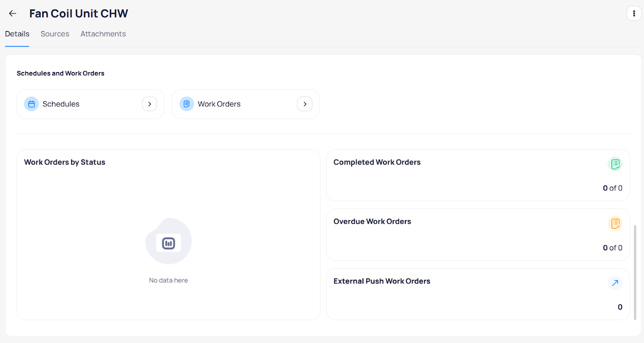Click the Work Orders label text

click(x=219, y=104)
